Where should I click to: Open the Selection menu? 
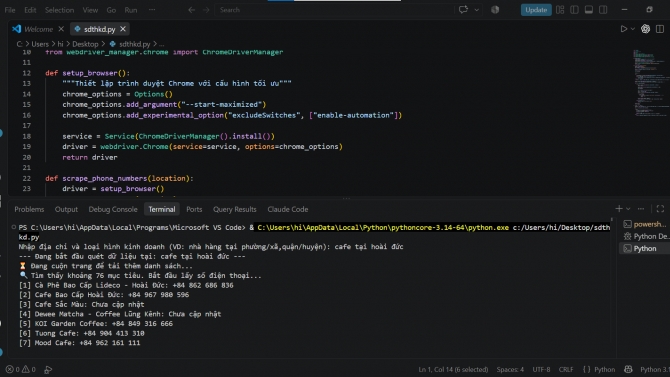[x=59, y=10]
